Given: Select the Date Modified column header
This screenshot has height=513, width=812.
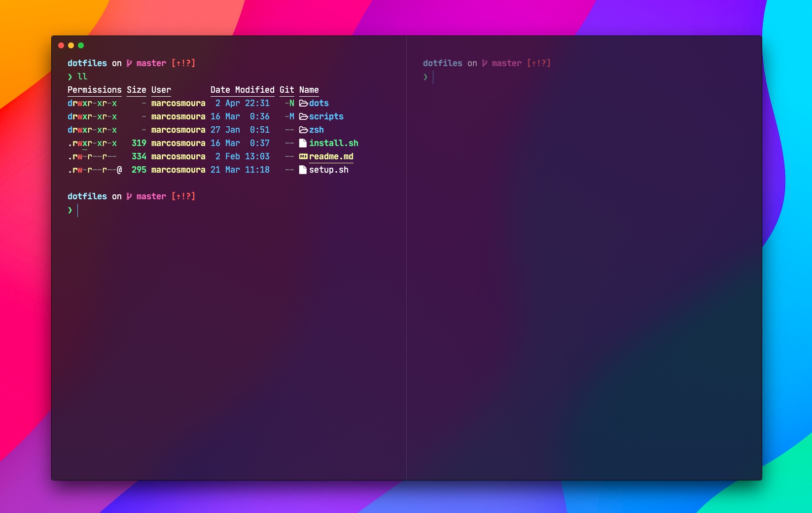Looking at the screenshot, I should click(x=242, y=90).
